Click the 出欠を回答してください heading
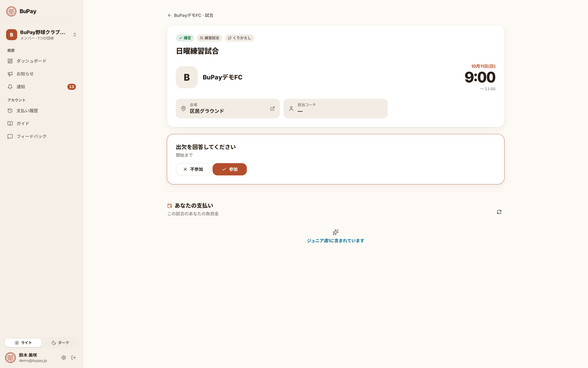588x368 pixels. [206, 147]
